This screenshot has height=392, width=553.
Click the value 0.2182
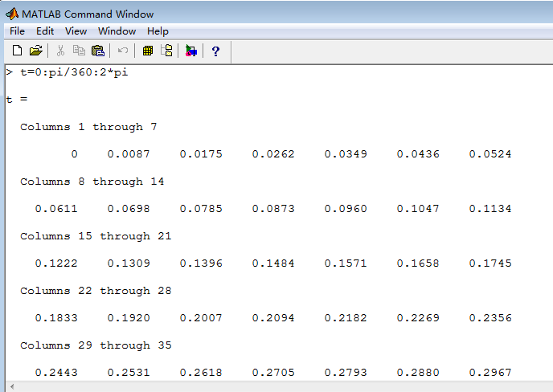tap(346, 318)
